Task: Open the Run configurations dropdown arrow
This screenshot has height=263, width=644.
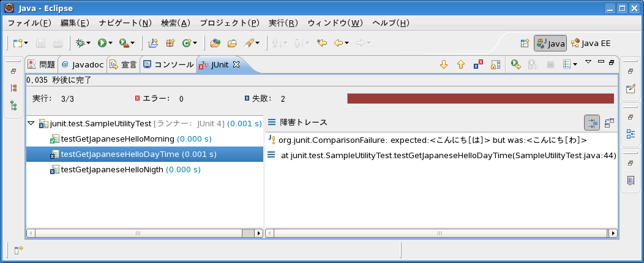Action: point(110,43)
